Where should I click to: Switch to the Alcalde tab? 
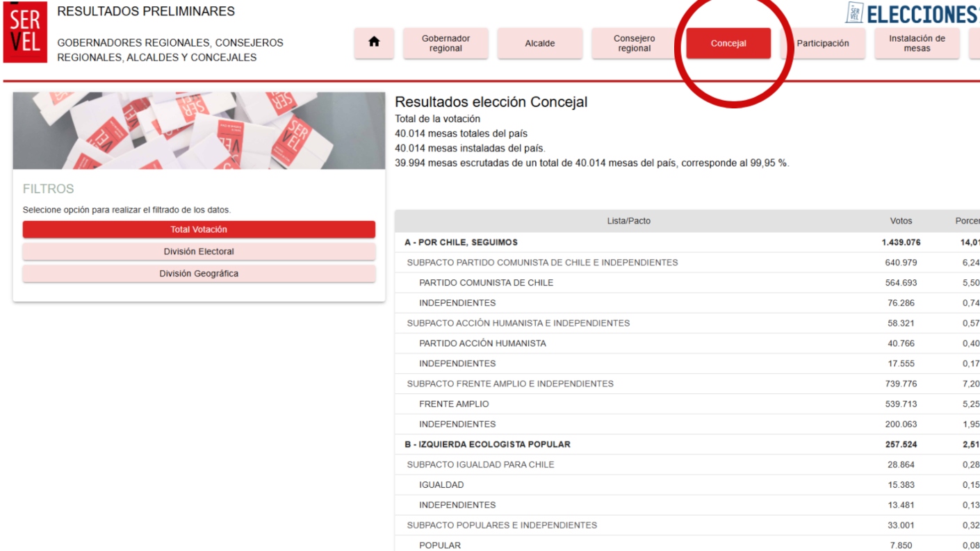[540, 43]
